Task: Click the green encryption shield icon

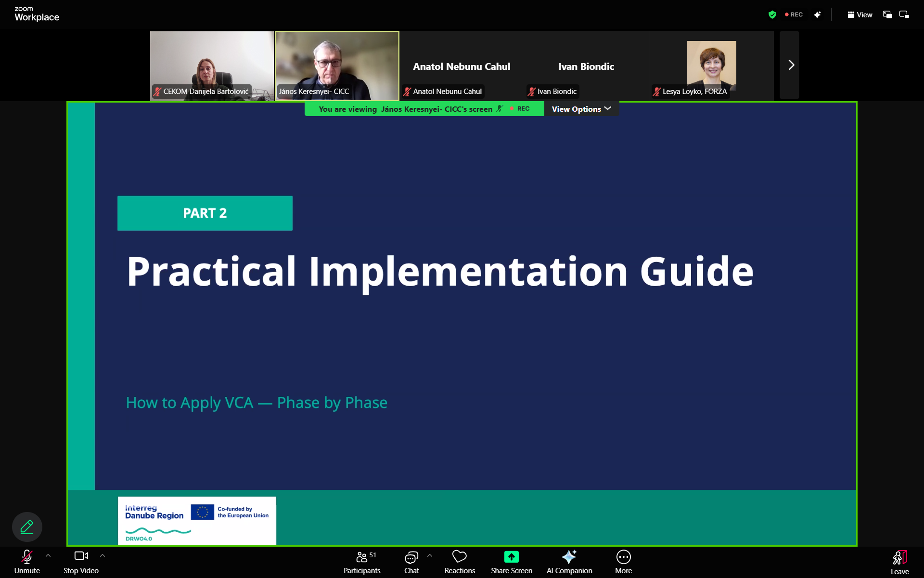Action: click(772, 15)
